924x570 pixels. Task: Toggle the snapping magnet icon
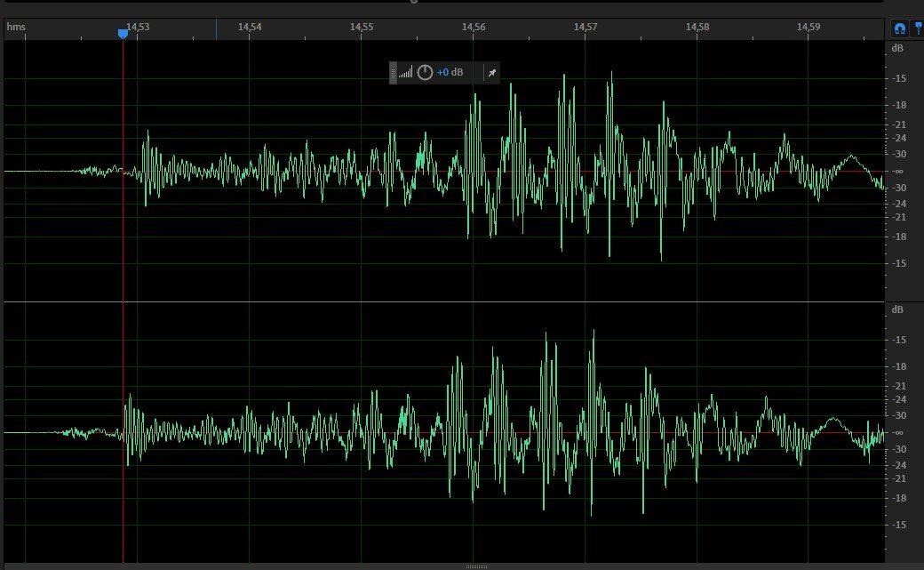pyautogui.click(x=900, y=28)
